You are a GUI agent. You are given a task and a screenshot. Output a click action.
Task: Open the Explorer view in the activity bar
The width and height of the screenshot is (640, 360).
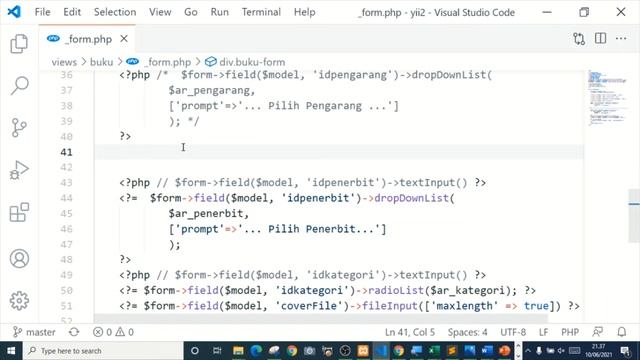[x=19, y=43]
